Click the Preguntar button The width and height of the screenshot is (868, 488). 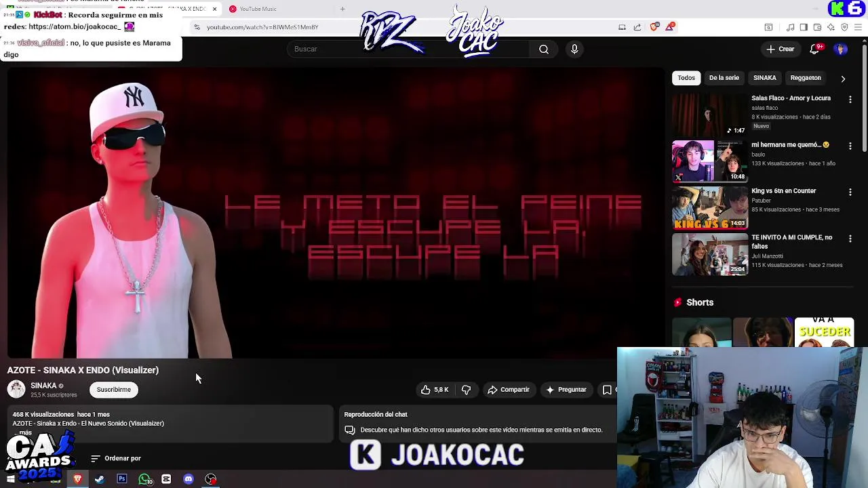(566, 390)
